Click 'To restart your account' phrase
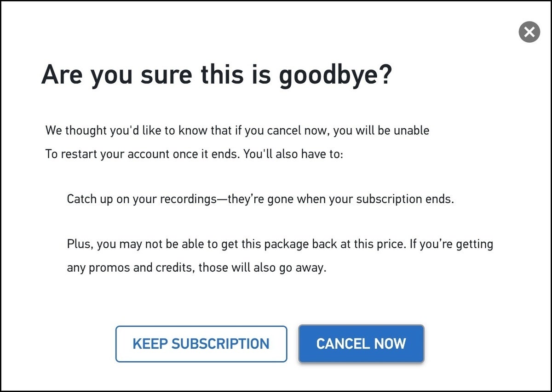This screenshot has height=392, width=552. (109, 153)
